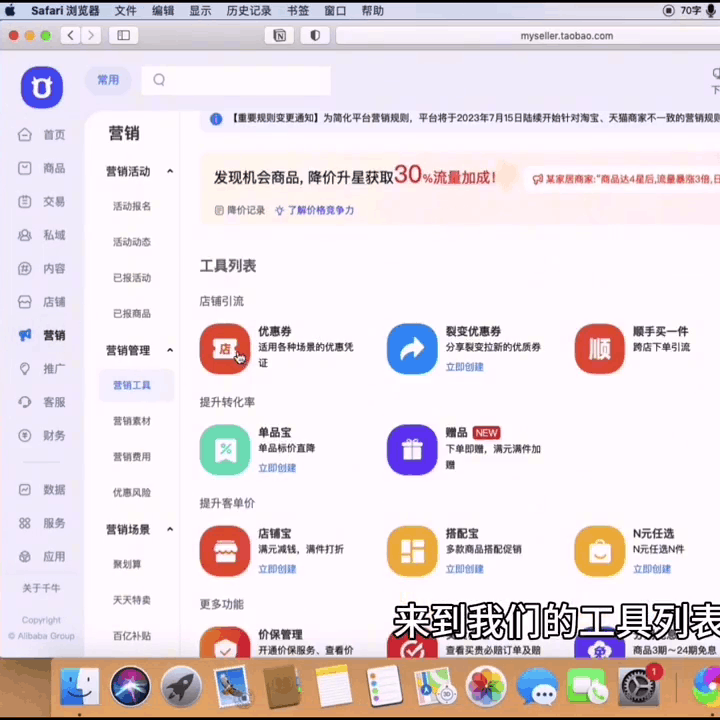Screen dimensions: 720x720
Task: Open System Preferences from the Dock
Action: pos(638,686)
